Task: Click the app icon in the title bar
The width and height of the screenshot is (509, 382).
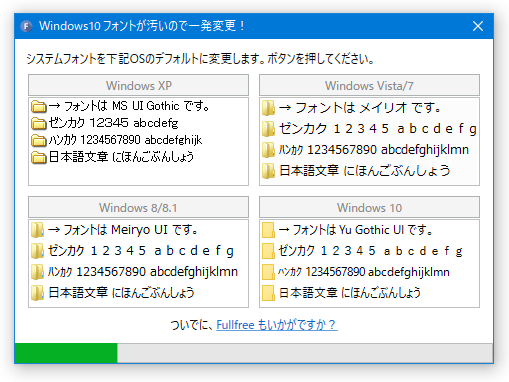Action: (x=26, y=26)
